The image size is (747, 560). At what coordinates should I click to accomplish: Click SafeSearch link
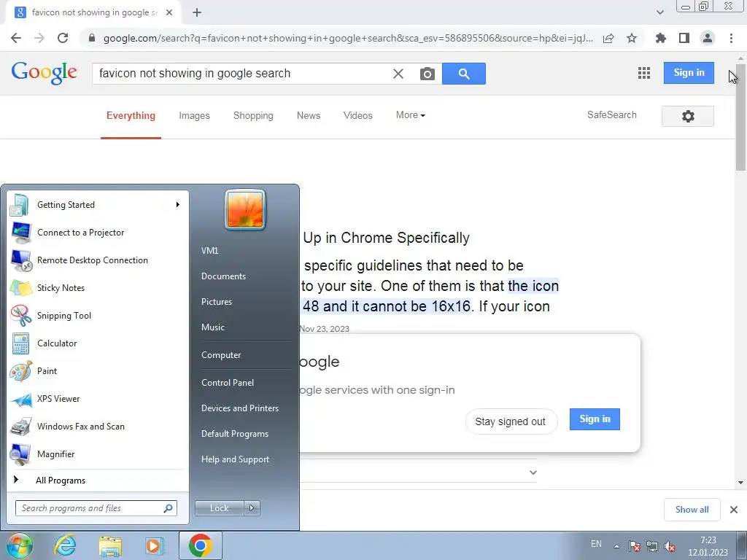(612, 114)
